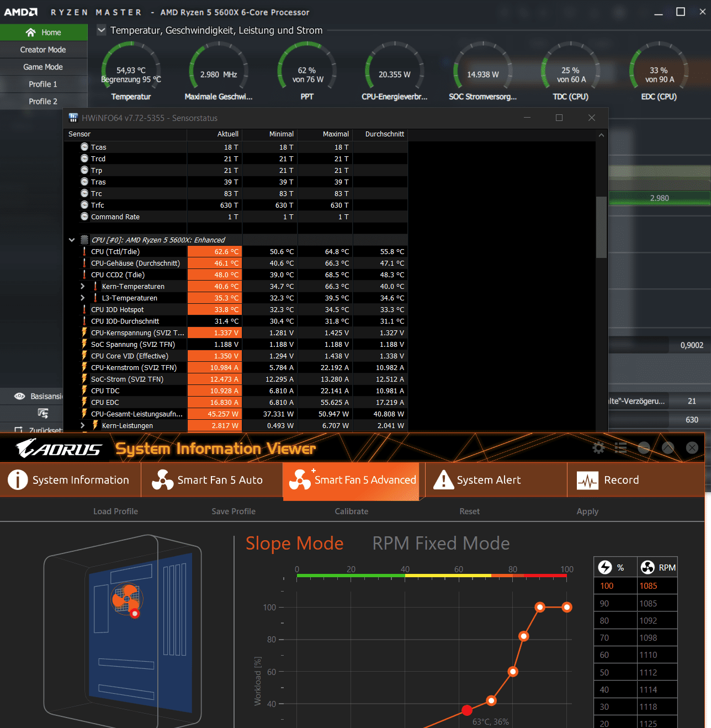
Task: Expand Kern-Leistungen in HWiNFO sensor list
Action: (83, 425)
